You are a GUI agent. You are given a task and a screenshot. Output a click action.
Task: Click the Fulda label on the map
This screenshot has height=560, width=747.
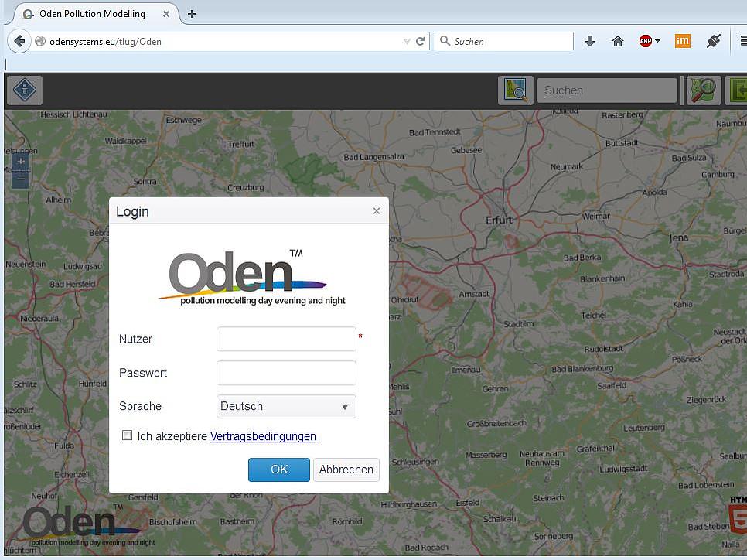64,446
